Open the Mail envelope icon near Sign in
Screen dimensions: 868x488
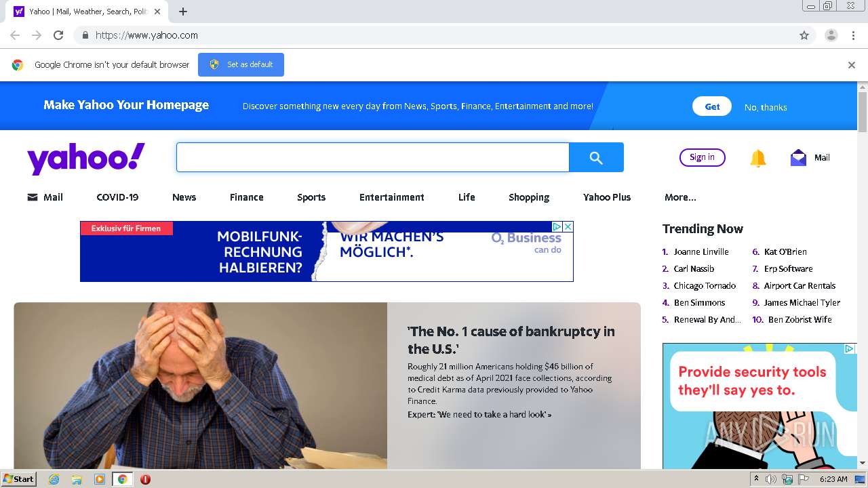798,157
